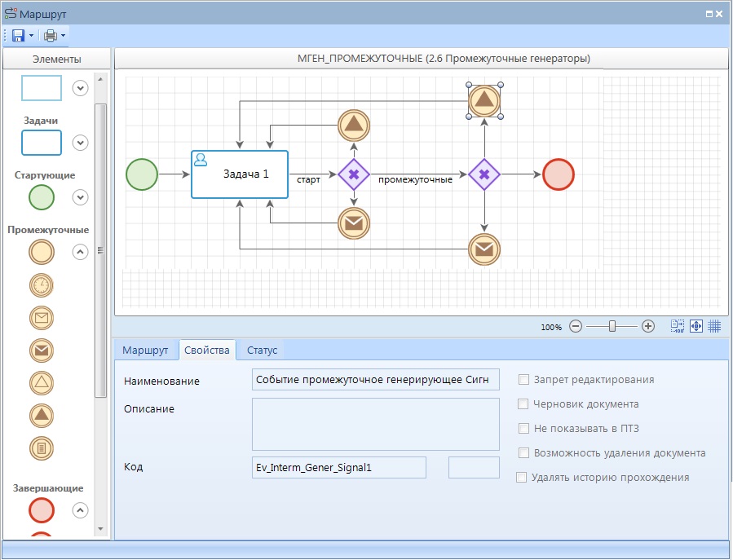This screenshot has width=733, height=560.
Task: Select the green start event on canvas
Action: pyautogui.click(x=142, y=174)
